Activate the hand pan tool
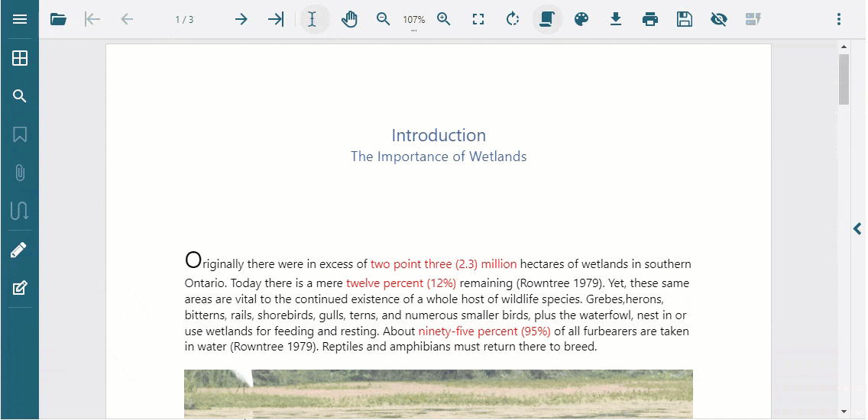The image size is (868, 420). click(348, 19)
